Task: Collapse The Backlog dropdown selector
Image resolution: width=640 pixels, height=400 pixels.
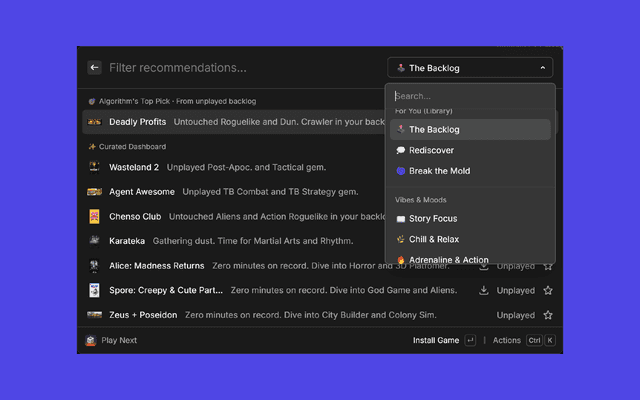Action: coord(470,68)
